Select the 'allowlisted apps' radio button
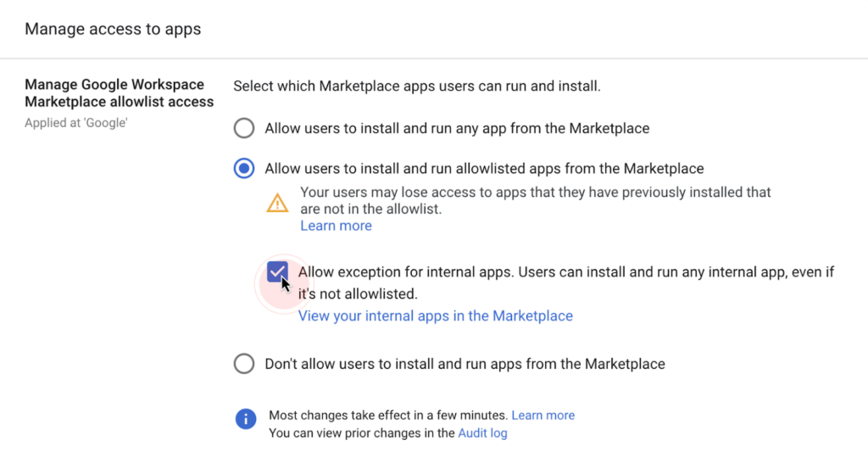868x468 pixels. (x=244, y=169)
